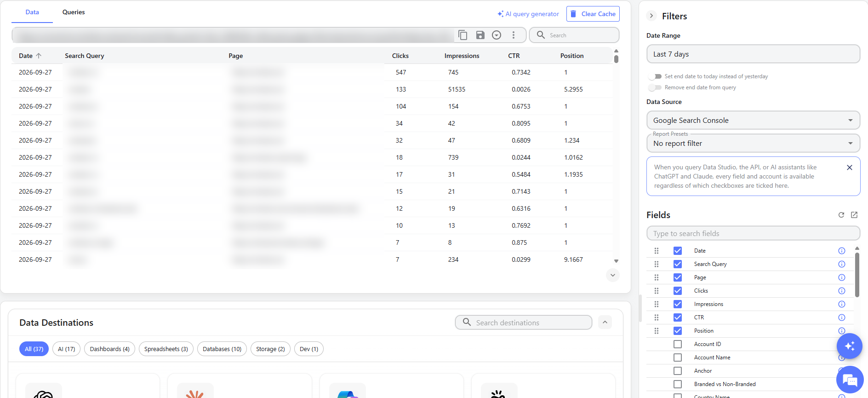
Task: Dismiss the Data Studio info notice
Action: 850,167
